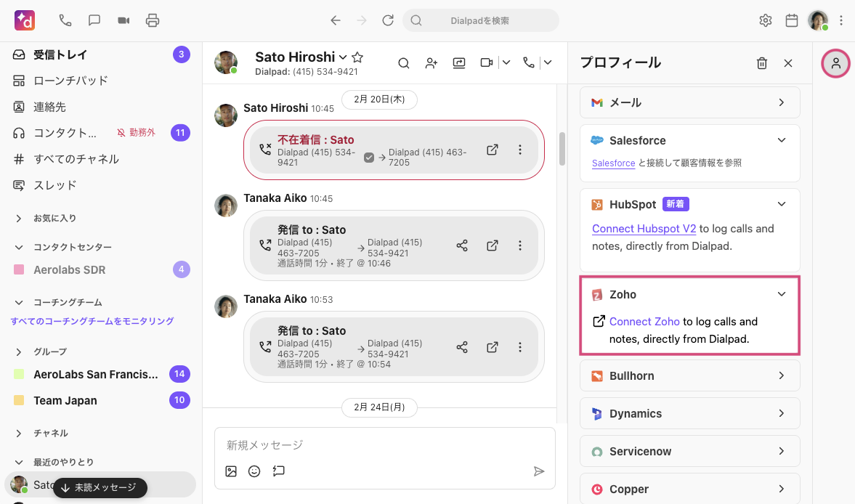Send the message with the arrow icon

click(539, 471)
